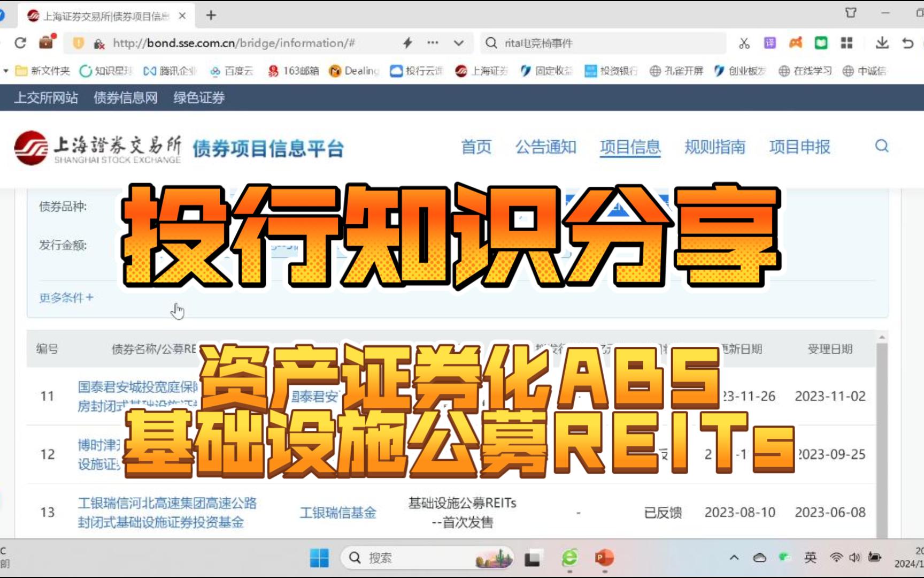Click the orange game controller icon
Screen dimensions: 924x578
796,43
